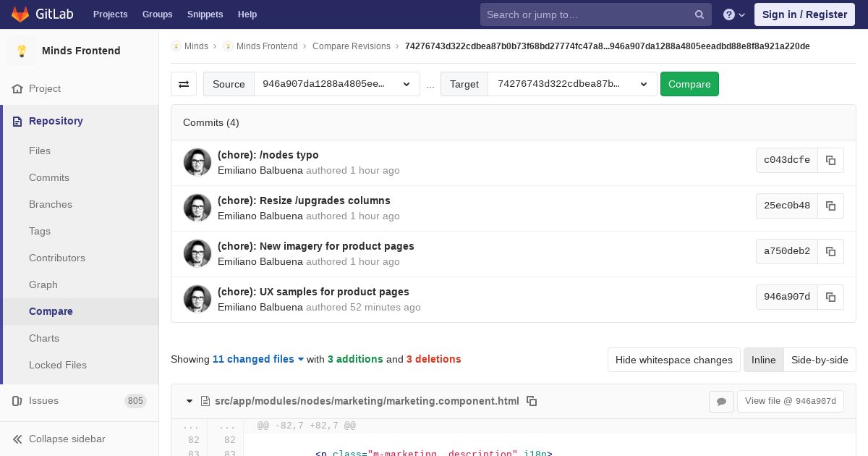Click Compare Revisions breadcrumb
The width and height of the screenshot is (868, 456).
pyautogui.click(x=352, y=46)
